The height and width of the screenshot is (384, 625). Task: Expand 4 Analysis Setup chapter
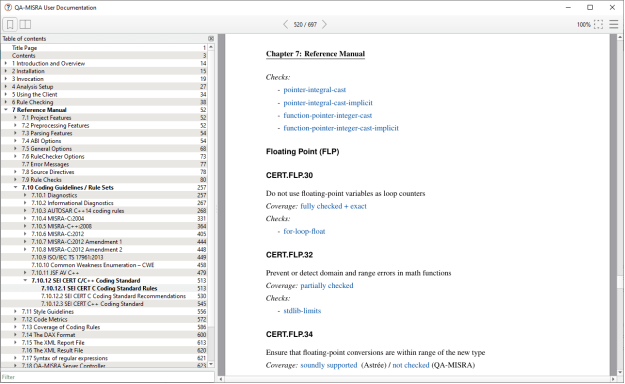click(6, 87)
